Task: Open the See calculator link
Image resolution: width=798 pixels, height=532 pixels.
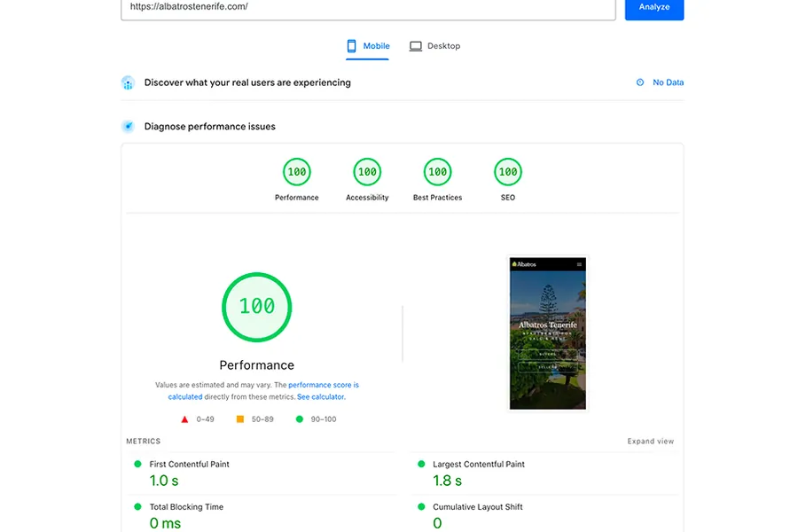Action: [321, 397]
